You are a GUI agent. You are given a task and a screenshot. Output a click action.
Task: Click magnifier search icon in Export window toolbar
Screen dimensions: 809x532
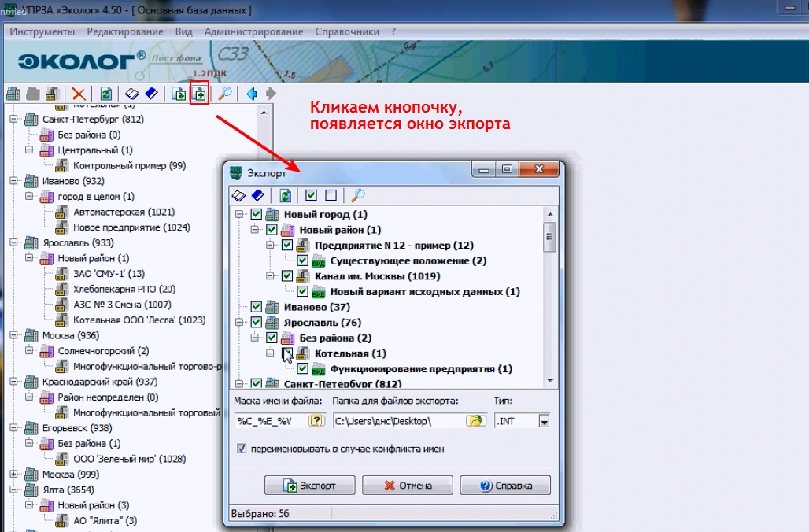357,196
